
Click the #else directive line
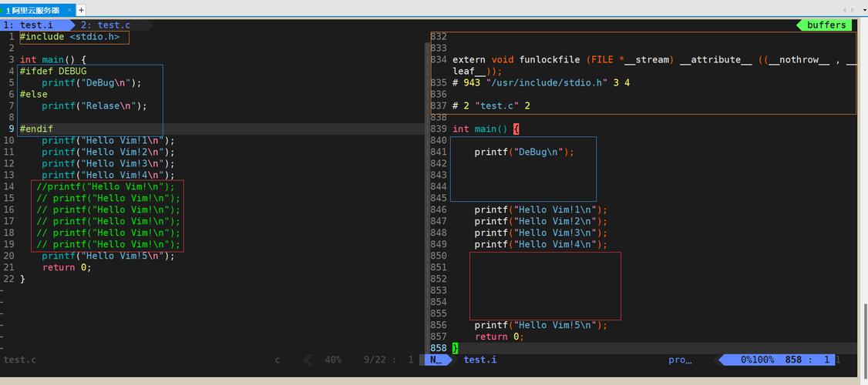click(x=34, y=95)
